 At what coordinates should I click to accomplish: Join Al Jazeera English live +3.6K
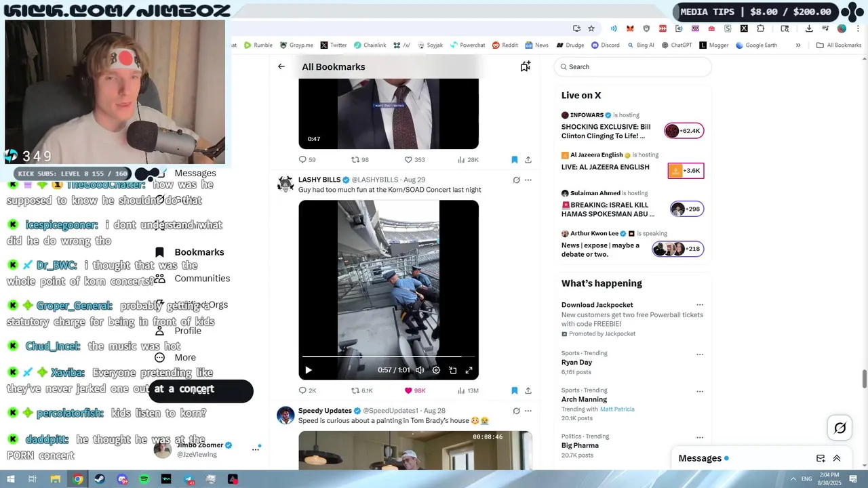coord(686,171)
